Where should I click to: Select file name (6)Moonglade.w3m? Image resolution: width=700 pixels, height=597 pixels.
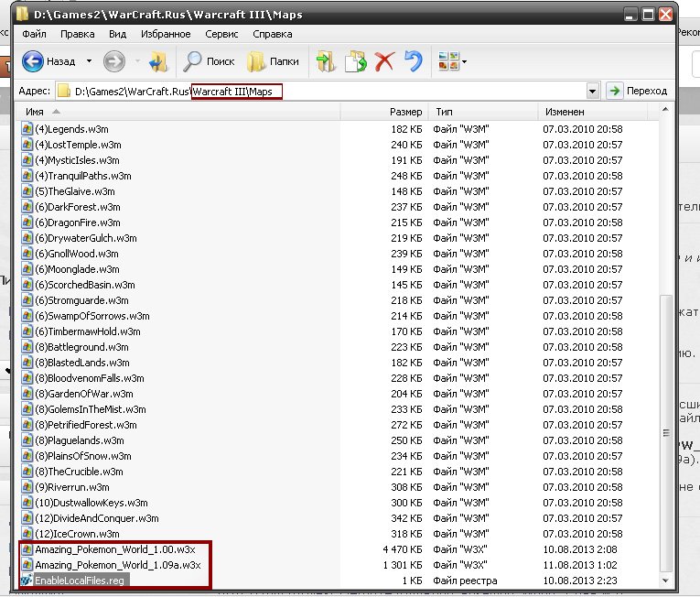(77, 269)
